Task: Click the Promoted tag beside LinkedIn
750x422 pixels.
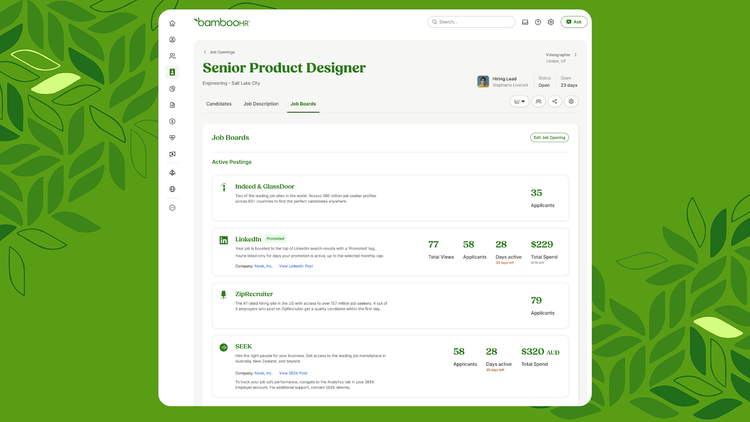Action: [275, 239]
